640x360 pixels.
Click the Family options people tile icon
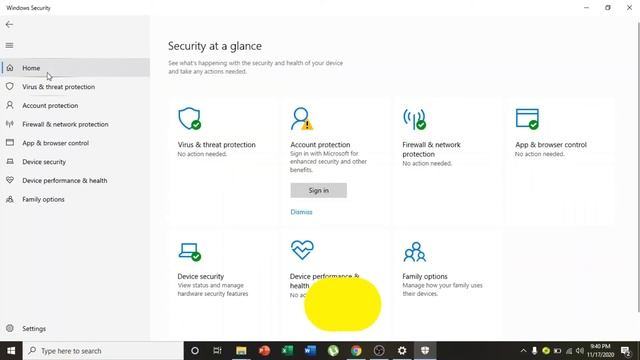415,252
